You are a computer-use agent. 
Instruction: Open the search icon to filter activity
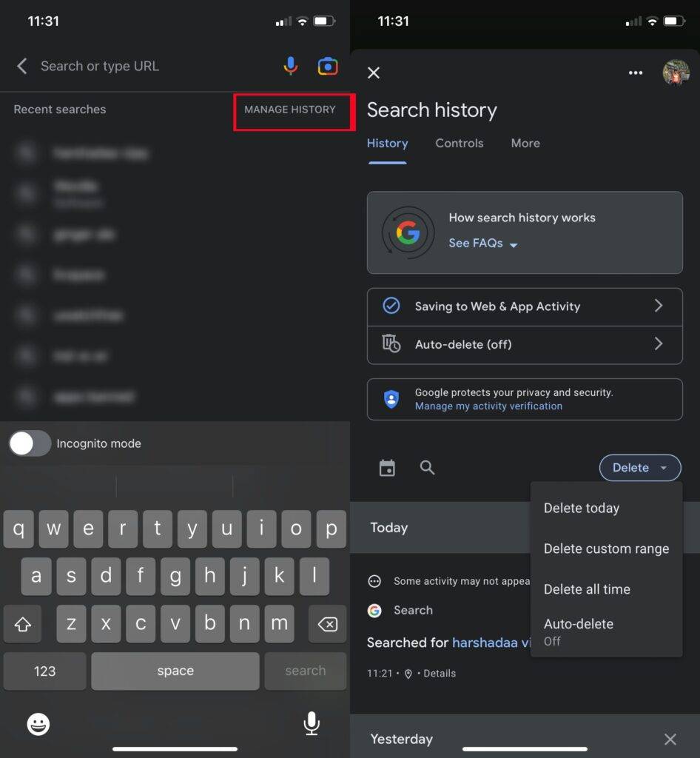(427, 467)
